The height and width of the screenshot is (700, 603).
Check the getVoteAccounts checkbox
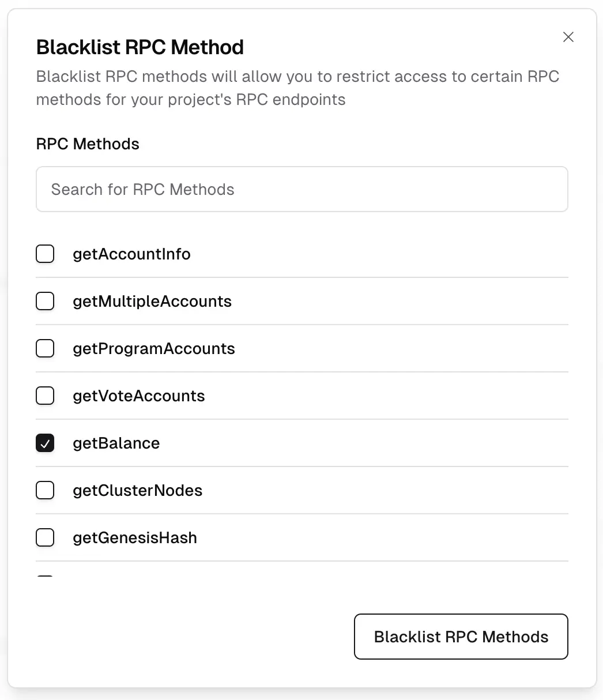click(x=45, y=396)
